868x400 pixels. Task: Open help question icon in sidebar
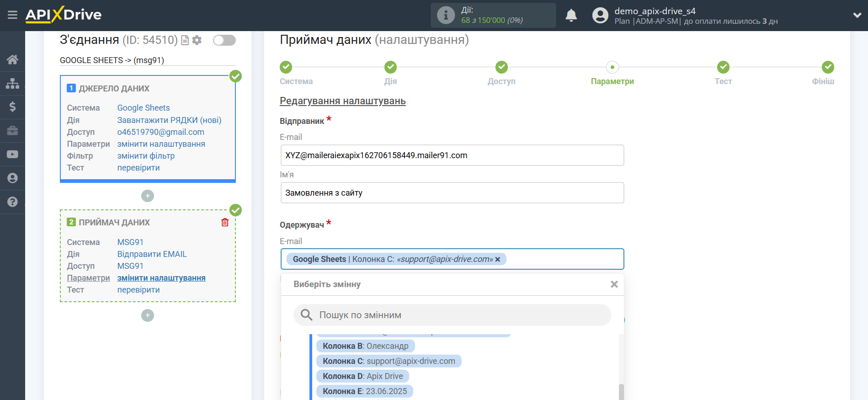point(12,202)
